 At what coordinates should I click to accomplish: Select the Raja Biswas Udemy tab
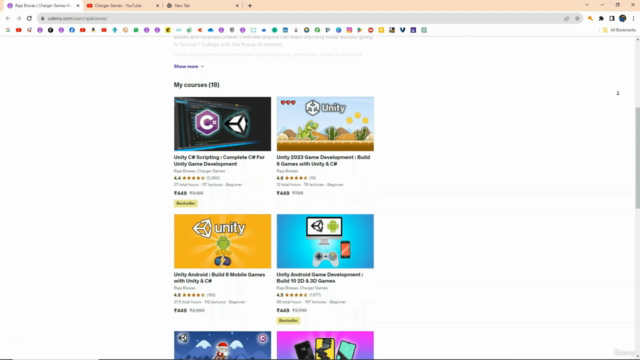(x=42, y=6)
